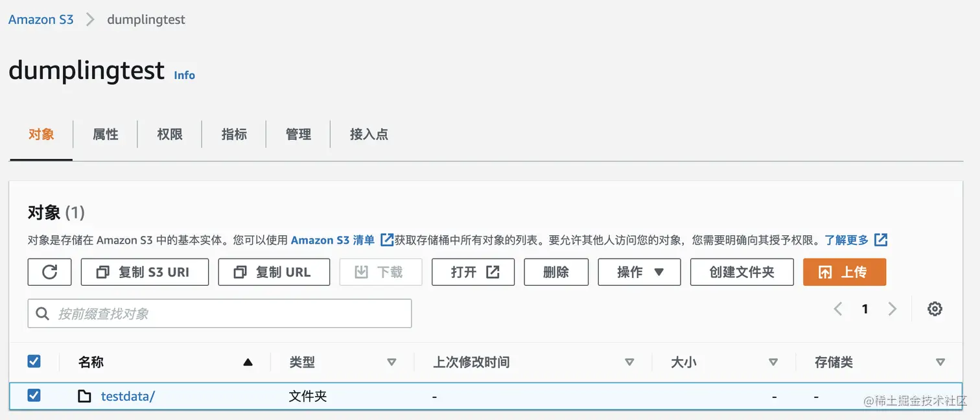Click the previous page arrow

click(838, 309)
